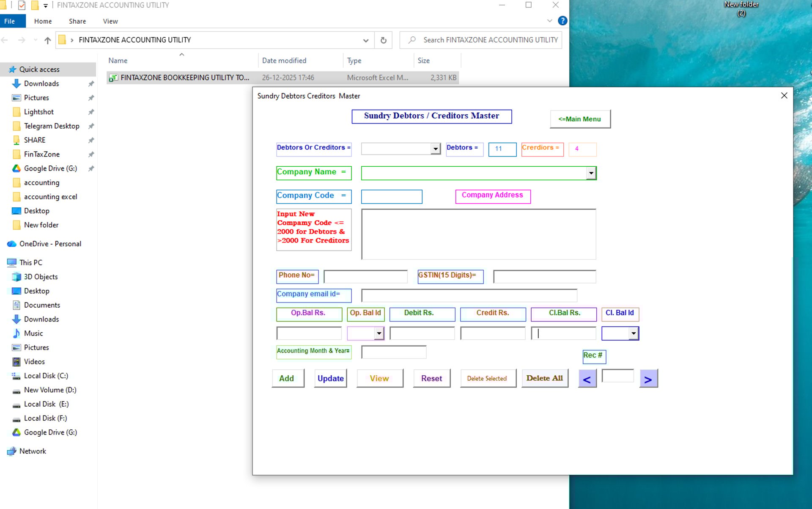
Task: Open the Explorer Help question mark icon
Action: 562,21
